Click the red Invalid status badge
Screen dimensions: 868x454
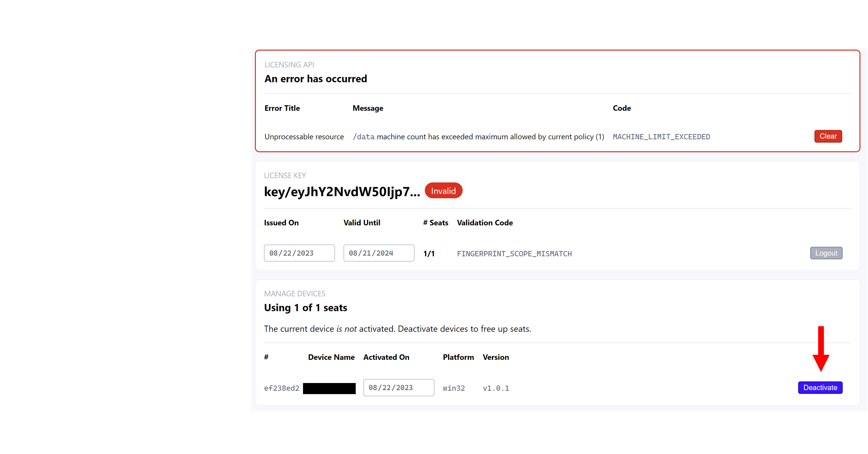click(443, 191)
